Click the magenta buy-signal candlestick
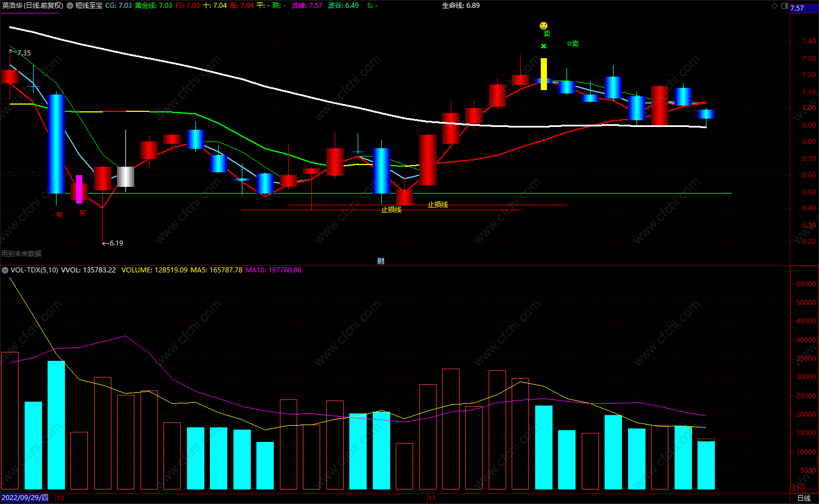The width and height of the screenshot is (819, 504). point(79,189)
